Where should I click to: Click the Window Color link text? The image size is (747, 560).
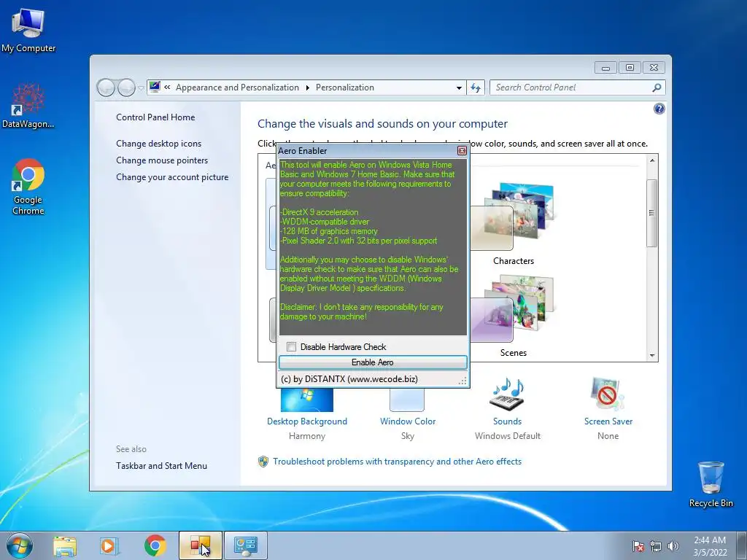(407, 421)
